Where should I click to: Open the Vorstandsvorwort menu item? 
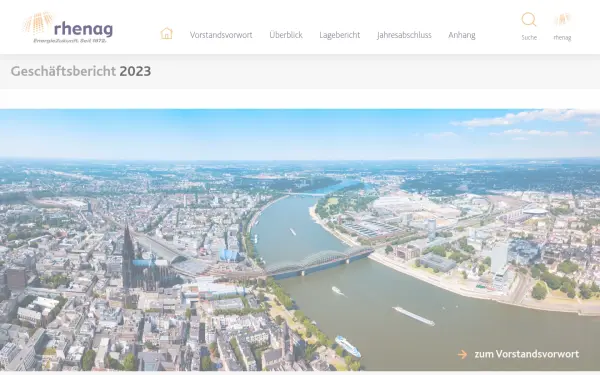pos(221,35)
